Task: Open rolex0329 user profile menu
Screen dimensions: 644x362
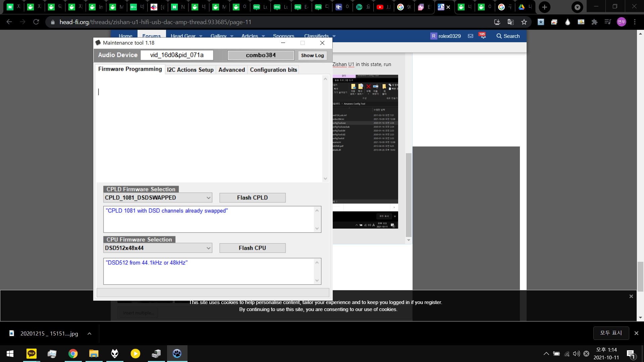Action: pyautogui.click(x=446, y=36)
